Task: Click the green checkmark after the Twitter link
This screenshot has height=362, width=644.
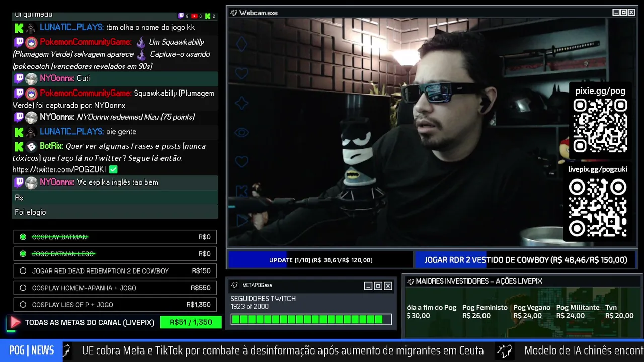Action: coord(113,170)
